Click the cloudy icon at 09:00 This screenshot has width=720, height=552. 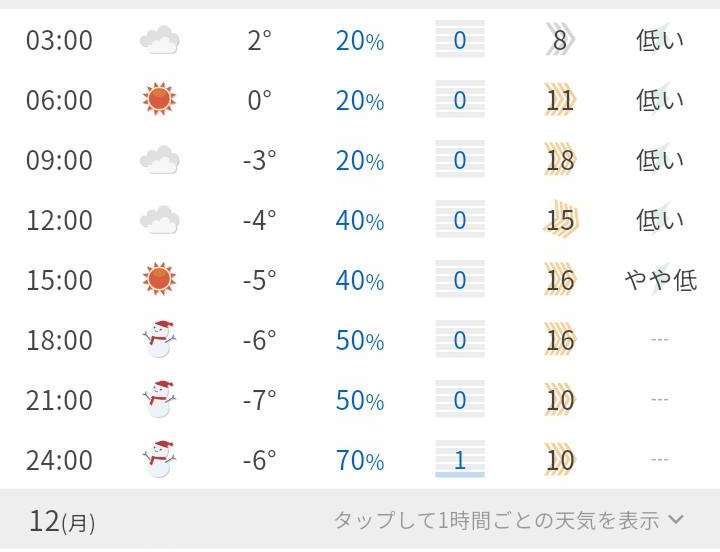click(x=160, y=160)
